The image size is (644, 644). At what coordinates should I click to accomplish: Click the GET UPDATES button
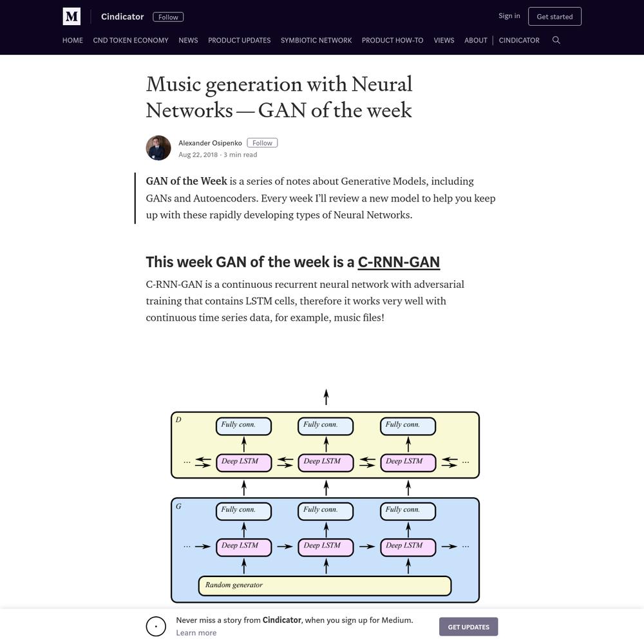tap(468, 627)
